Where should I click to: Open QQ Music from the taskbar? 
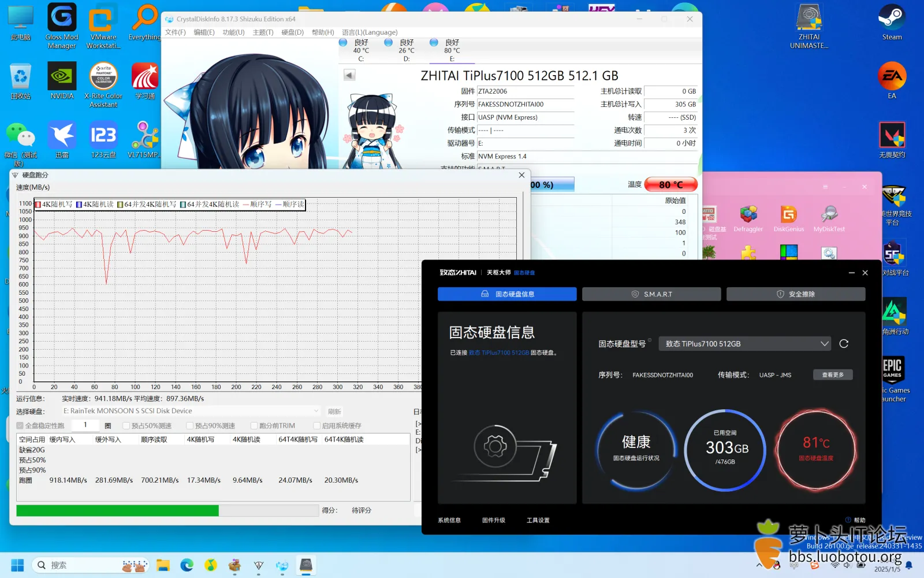[211, 565]
